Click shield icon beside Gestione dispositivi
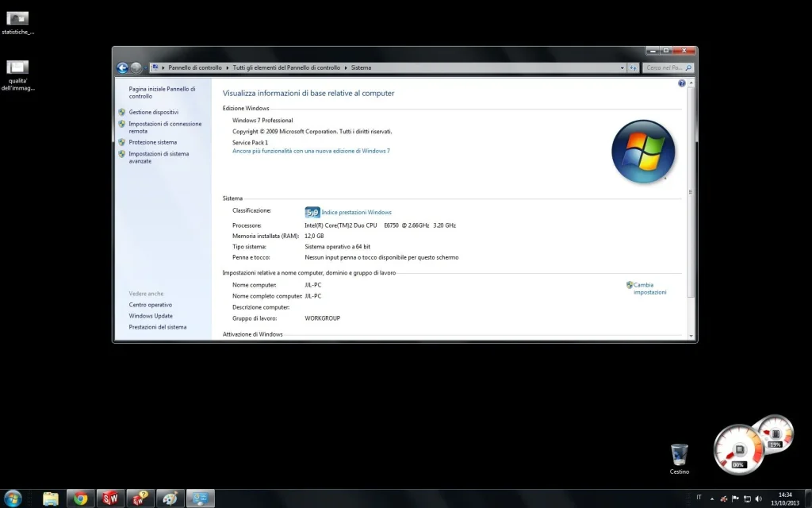Screen dimensions: 812x508 click(x=121, y=112)
